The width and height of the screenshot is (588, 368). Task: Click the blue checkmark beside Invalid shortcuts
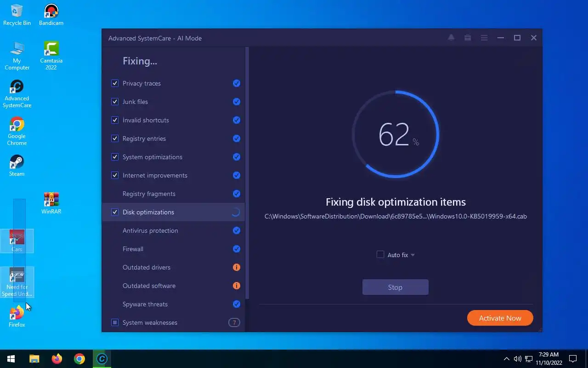[x=237, y=120]
